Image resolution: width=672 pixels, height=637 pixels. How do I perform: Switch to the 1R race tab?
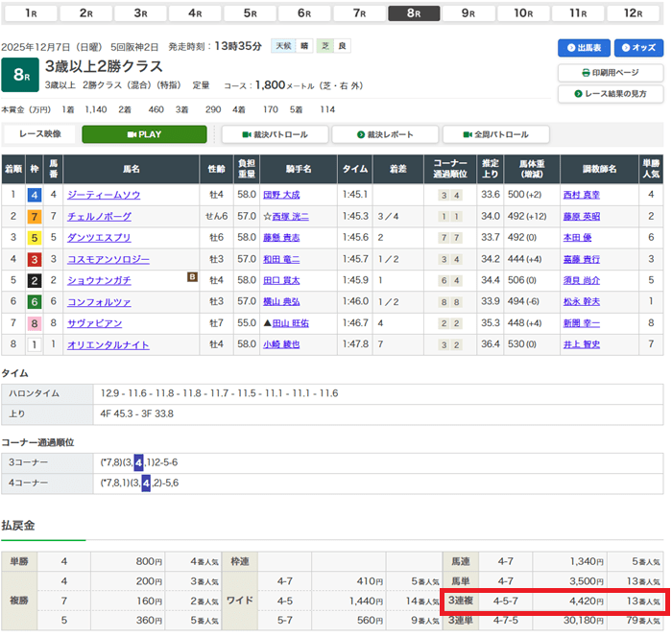pos(32,13)
